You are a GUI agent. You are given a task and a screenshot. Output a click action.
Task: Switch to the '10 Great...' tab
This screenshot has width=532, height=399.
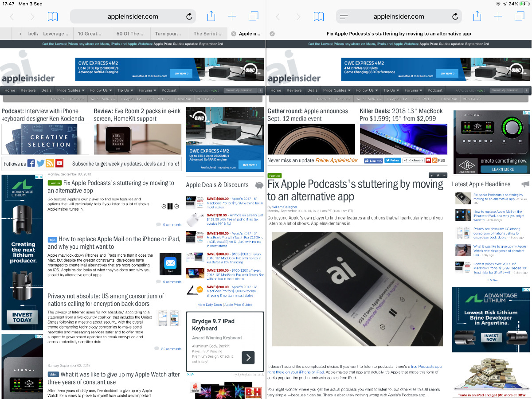[93, 34]
